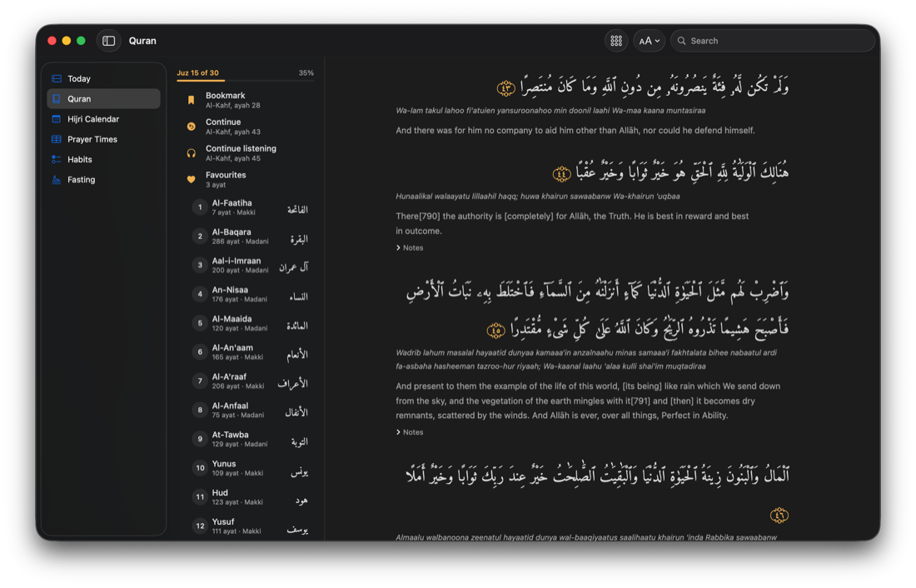916x588 pixels.
Task: Open surah Al-Anfaal
Action: tap(250, 410)
